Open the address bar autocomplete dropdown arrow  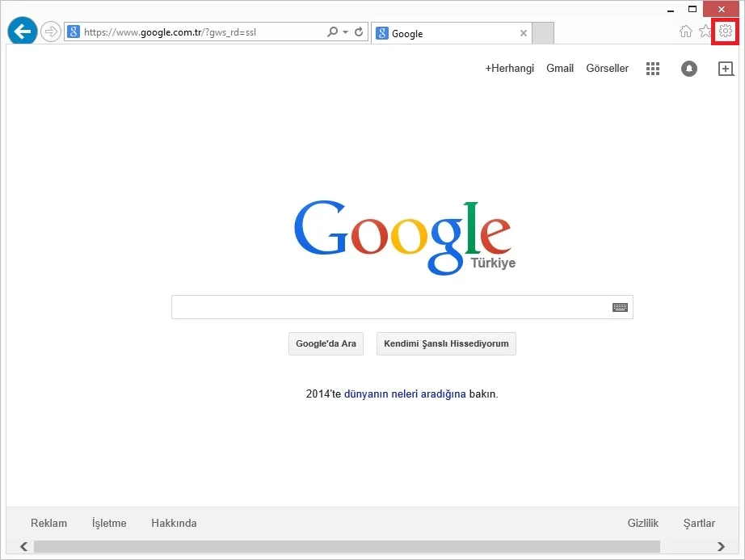pyautogui.click(x=345, y=32)
